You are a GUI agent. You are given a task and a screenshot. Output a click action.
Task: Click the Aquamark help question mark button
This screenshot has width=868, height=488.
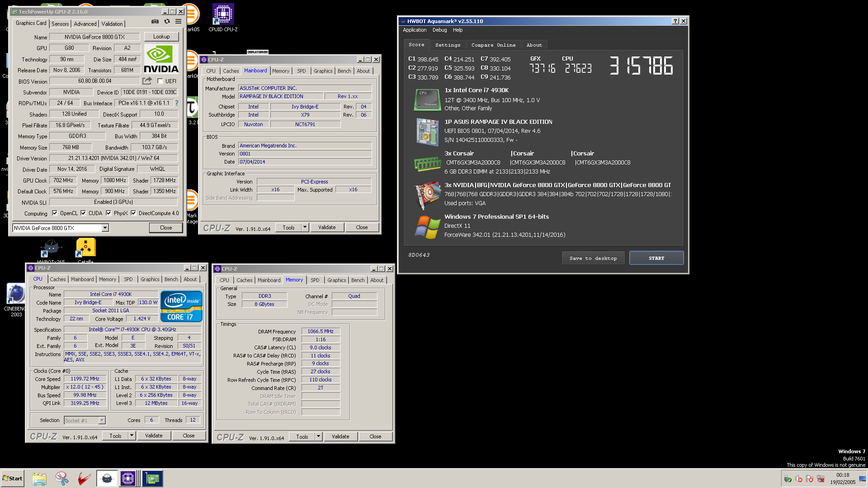pos(675,21)
